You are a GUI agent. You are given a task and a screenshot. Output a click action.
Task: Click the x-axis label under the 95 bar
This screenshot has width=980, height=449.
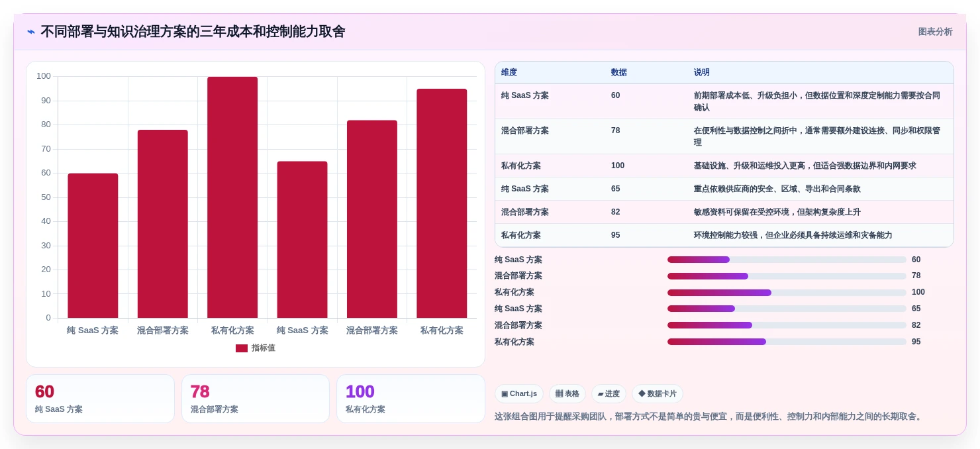(442, 330)
